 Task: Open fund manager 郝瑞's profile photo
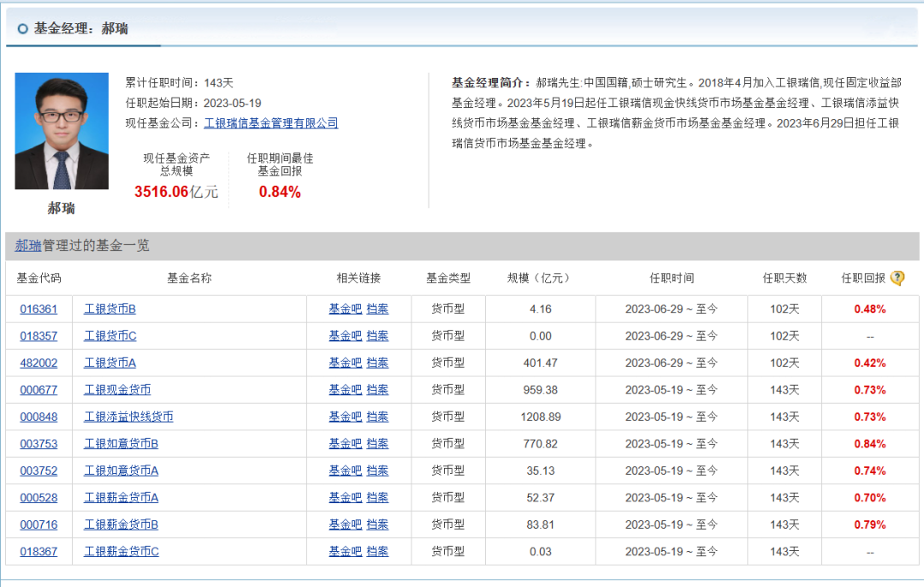click(x=62, y=131)
